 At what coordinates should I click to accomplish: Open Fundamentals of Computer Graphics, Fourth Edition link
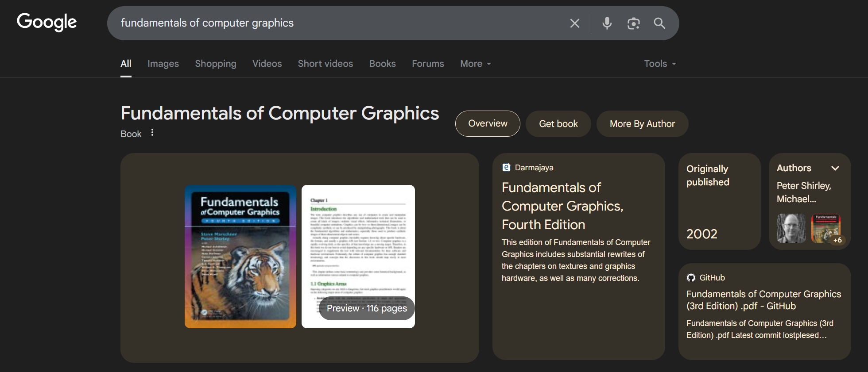click(562, 206)
